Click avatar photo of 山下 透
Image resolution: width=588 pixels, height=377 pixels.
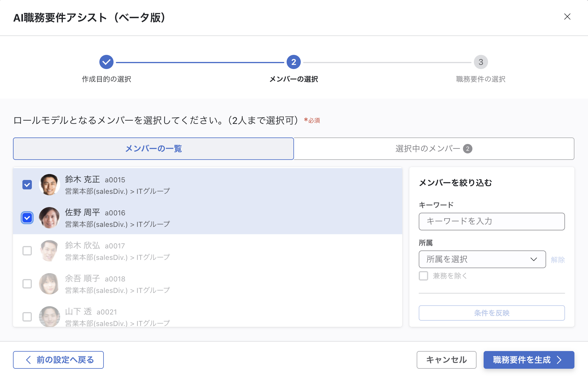[50, 317]
